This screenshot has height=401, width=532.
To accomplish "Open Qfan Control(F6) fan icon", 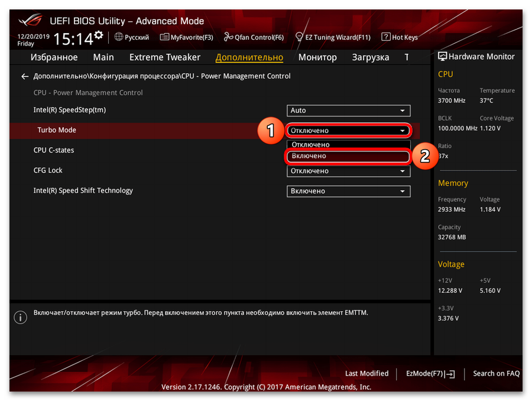I will [x=228, y=37].
